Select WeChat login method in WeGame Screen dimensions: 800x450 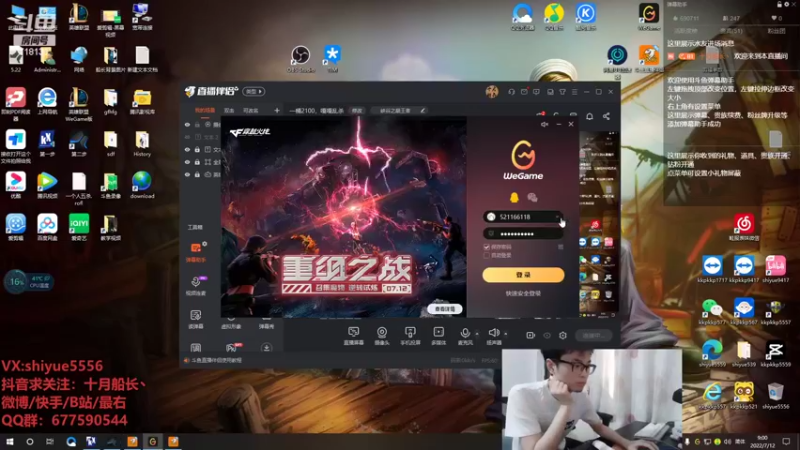(x=532, y=197)
